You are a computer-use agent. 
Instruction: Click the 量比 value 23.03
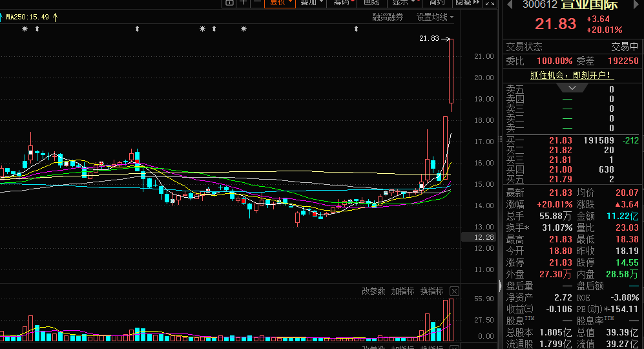pos(627,227)
